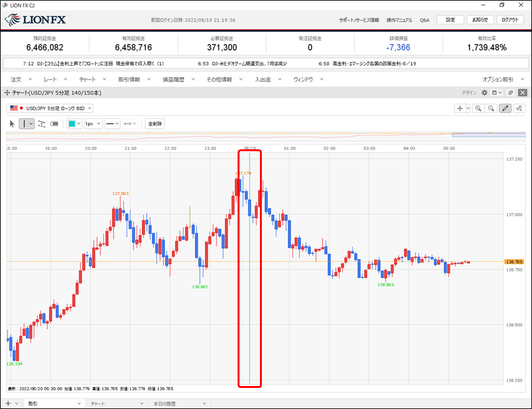Image resolution: width=532 pixels, height=409 pixels.
Task: Open the 6:53 DJ-米ビデオゲーム news headline
Action: click(x=242, y=63)
